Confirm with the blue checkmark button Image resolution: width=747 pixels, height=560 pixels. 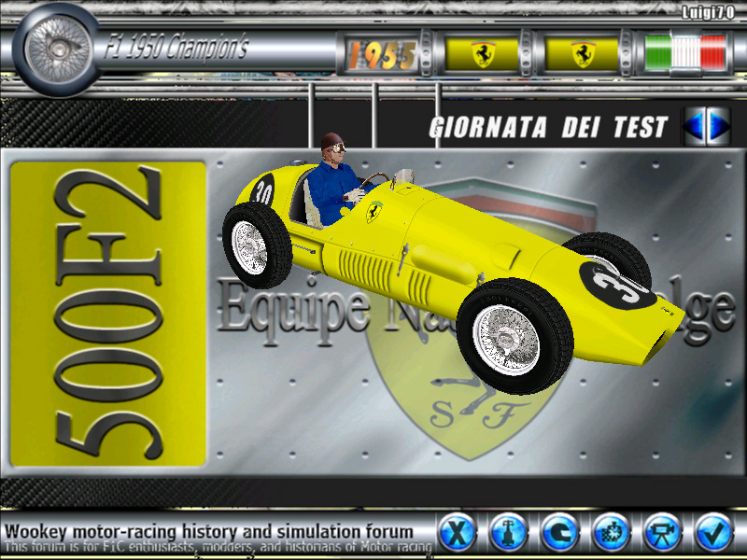point(714,532)
